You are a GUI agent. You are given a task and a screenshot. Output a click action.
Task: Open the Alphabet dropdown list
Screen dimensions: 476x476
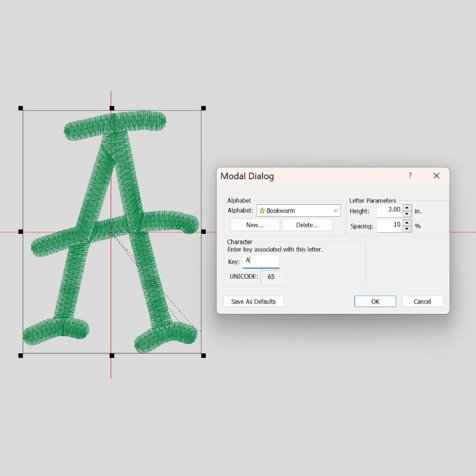coord(335,211)
